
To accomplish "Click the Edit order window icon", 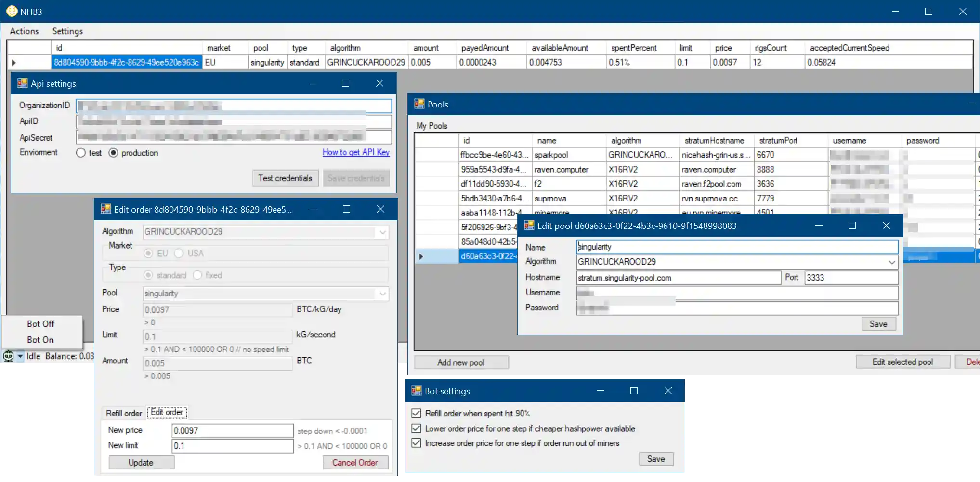I will click(105, 209).
